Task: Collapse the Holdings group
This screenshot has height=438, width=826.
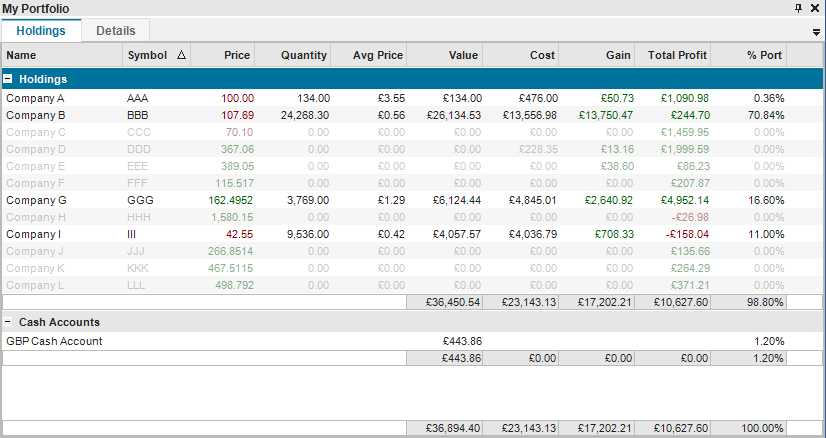Action: (x=9, y=78)
